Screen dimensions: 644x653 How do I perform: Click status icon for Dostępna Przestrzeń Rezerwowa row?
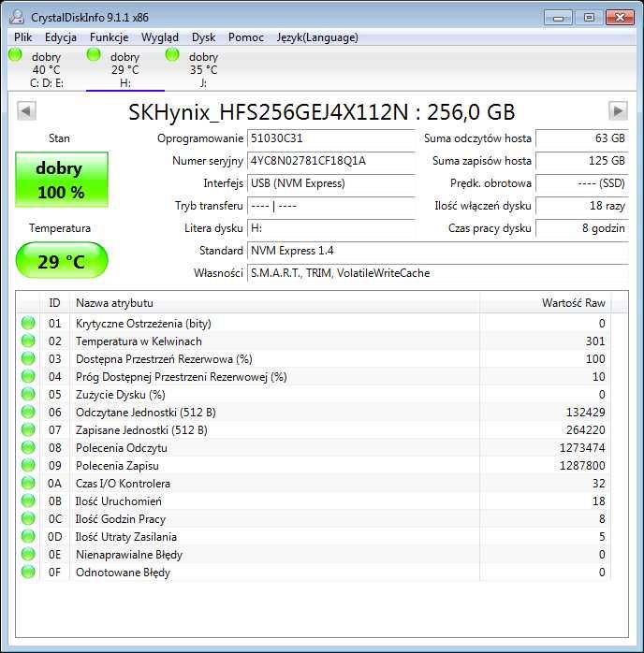point(28,359)
